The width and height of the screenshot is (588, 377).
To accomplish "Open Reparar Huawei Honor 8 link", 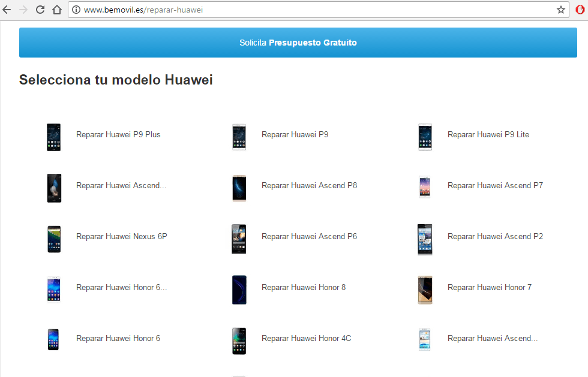I will (304, 288).
